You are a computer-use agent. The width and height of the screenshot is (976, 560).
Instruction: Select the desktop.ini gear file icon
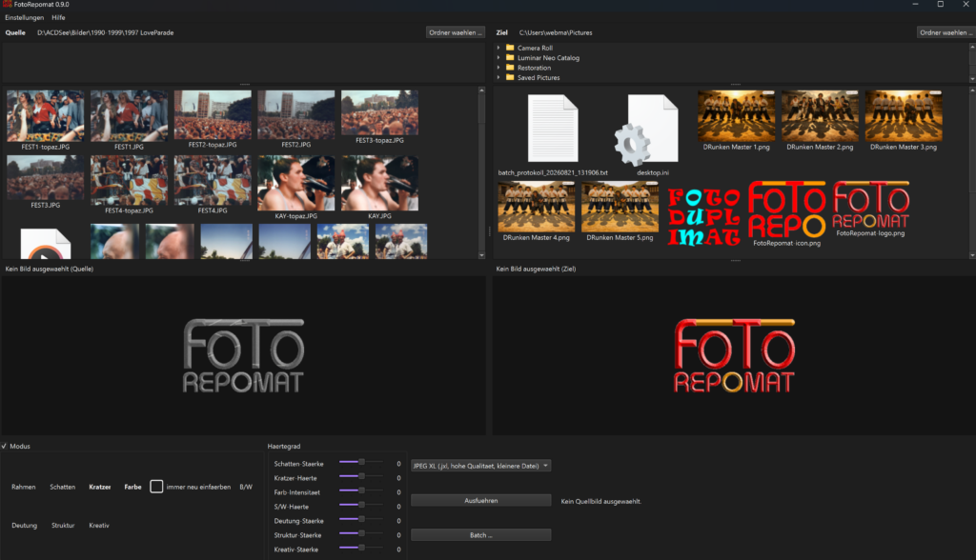[646, 129]
